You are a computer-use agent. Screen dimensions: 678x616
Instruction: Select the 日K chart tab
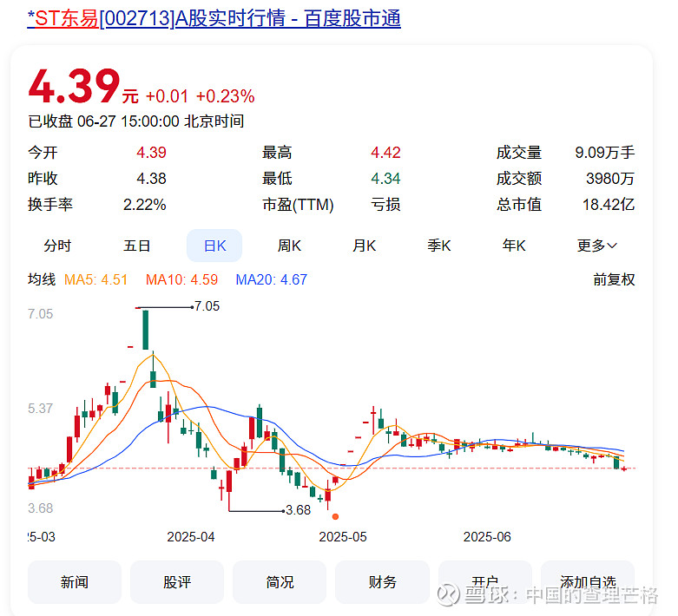(214, 246)
